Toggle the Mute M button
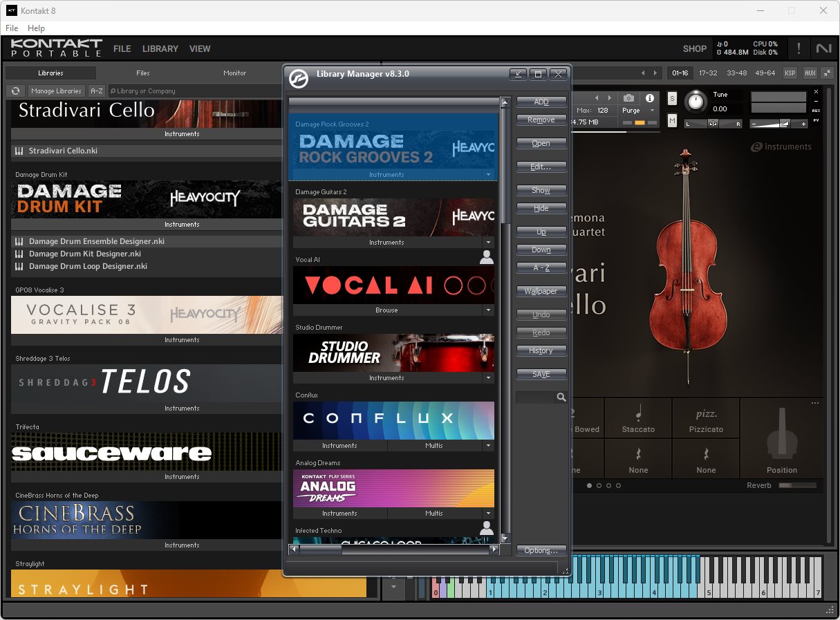This screenshot has width=840, height=620. click(x=672, y=121)
